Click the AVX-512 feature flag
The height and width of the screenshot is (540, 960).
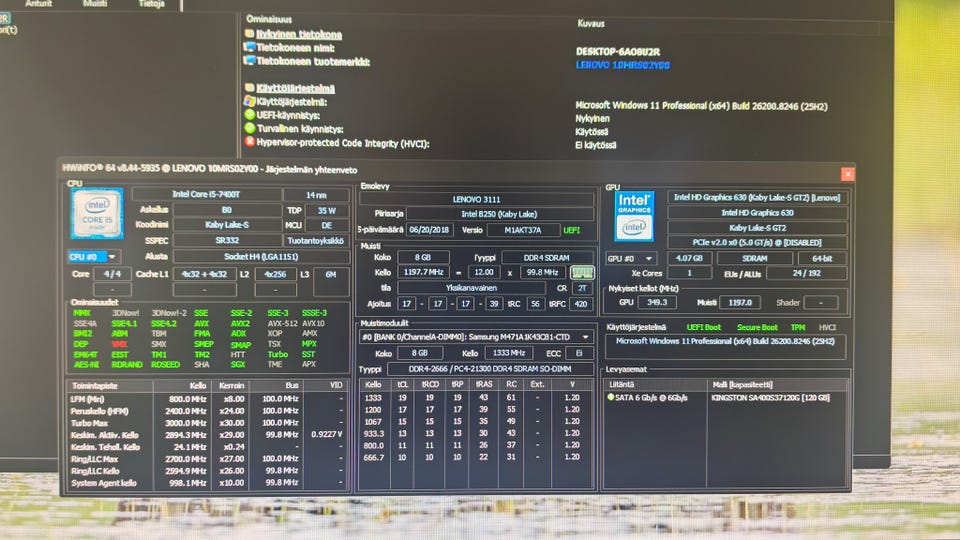(x=282, y=323)
